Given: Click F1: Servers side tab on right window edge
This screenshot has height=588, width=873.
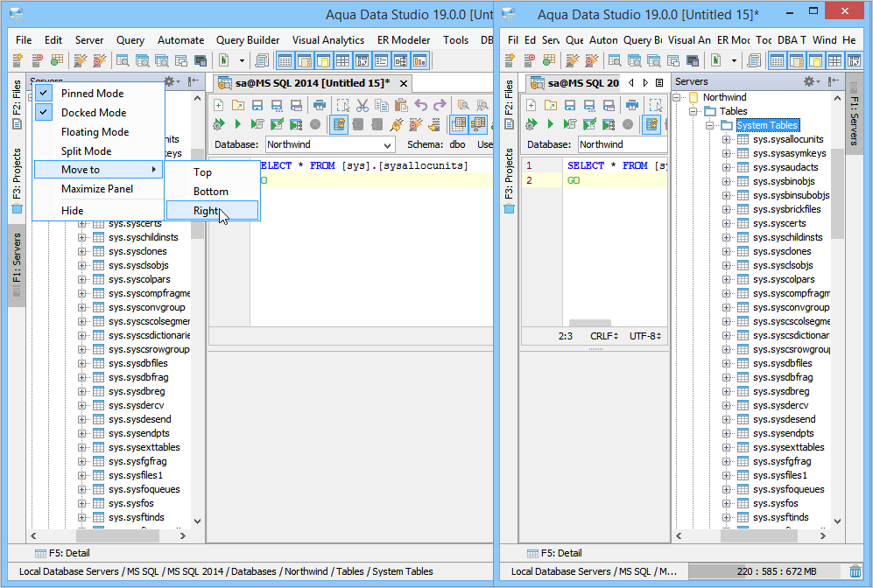Looking at the screenshot, I should (x=854, y=115).
